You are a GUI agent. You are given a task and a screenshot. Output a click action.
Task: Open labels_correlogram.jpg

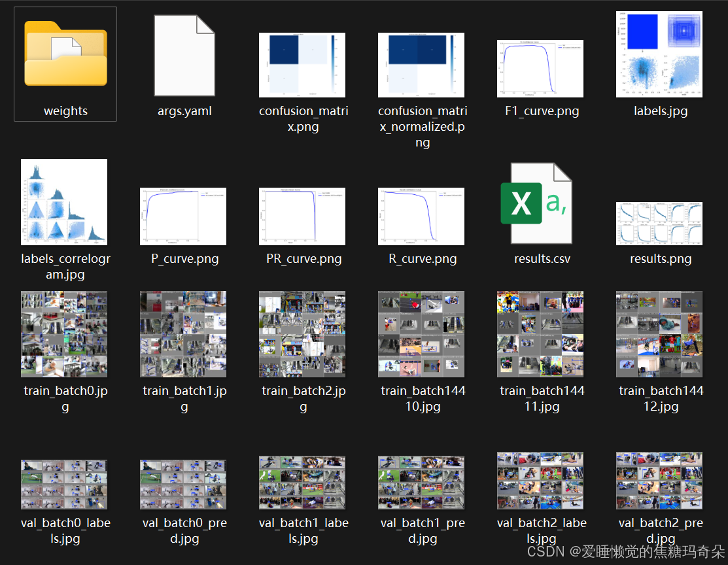[x=63, y=201]
